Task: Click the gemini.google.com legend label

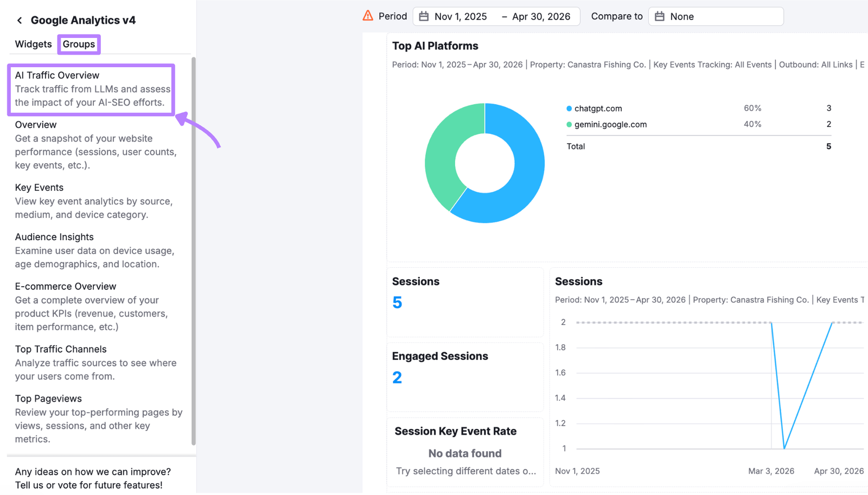Action: pyautogui.click(x=610, y=125)
